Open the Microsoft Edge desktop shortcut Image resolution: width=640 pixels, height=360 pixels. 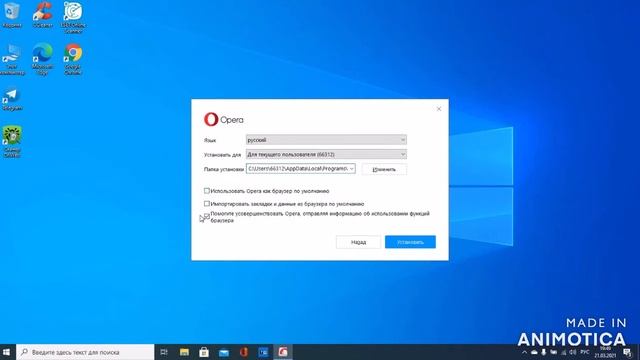tap(42, 59)
